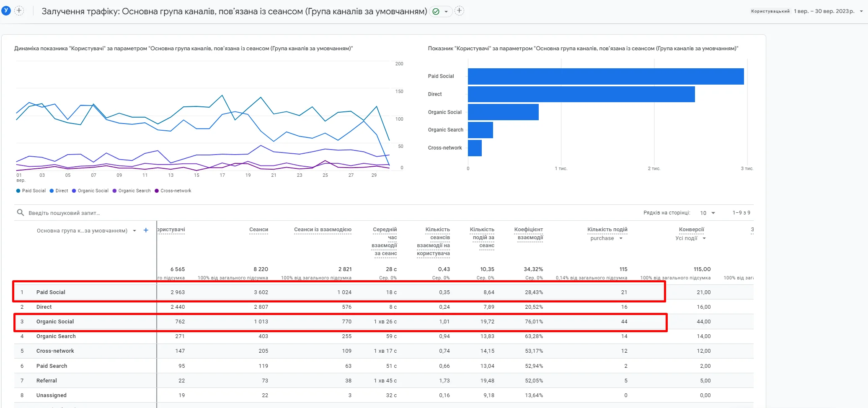Sort by Конверсії column header
Screen dimensions: 868x408
click(691, 230)
